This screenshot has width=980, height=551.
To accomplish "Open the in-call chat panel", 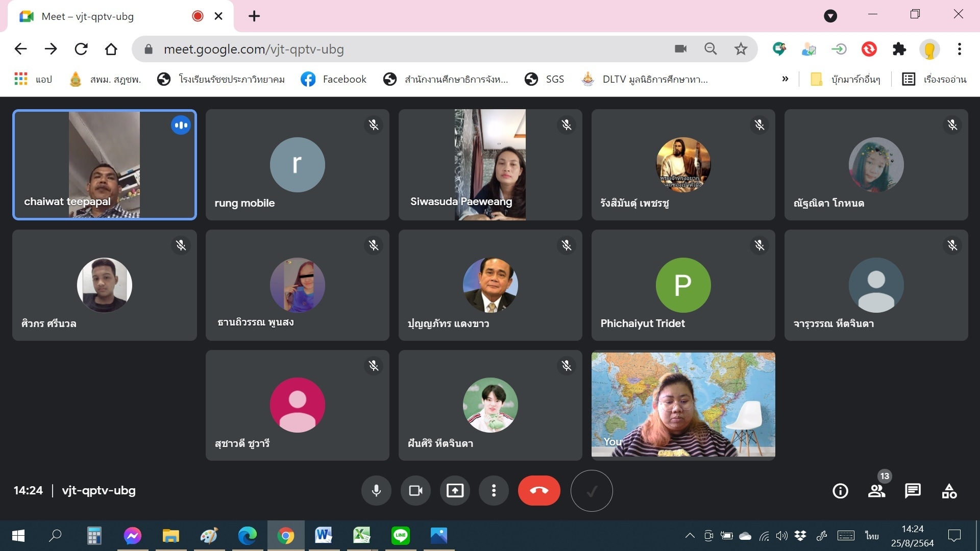I will tap(913, 491).
